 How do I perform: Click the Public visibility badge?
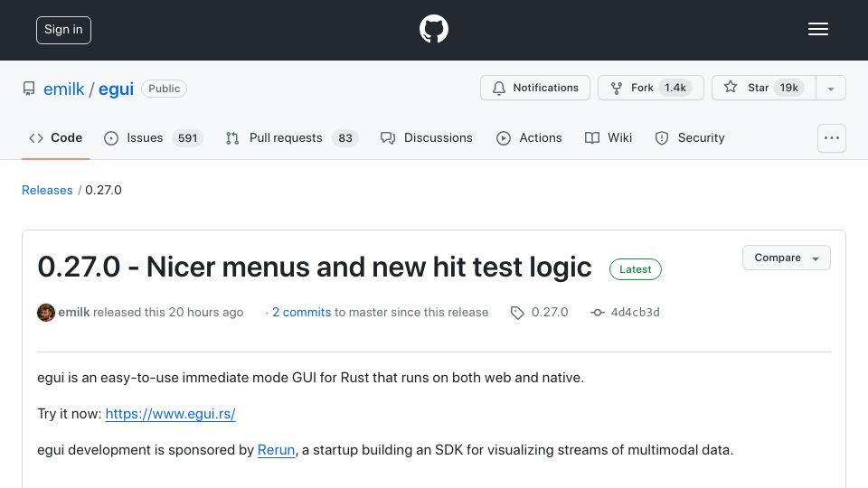click(164, 89)
